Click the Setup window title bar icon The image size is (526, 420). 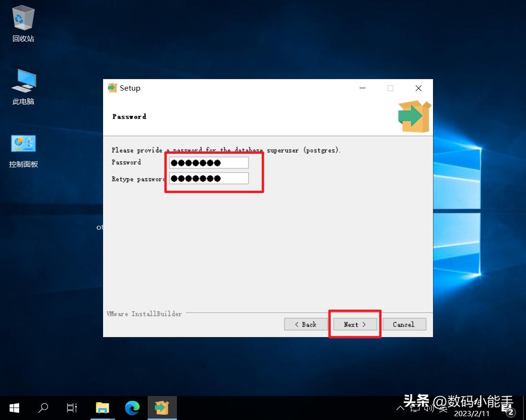coord(113,88)
